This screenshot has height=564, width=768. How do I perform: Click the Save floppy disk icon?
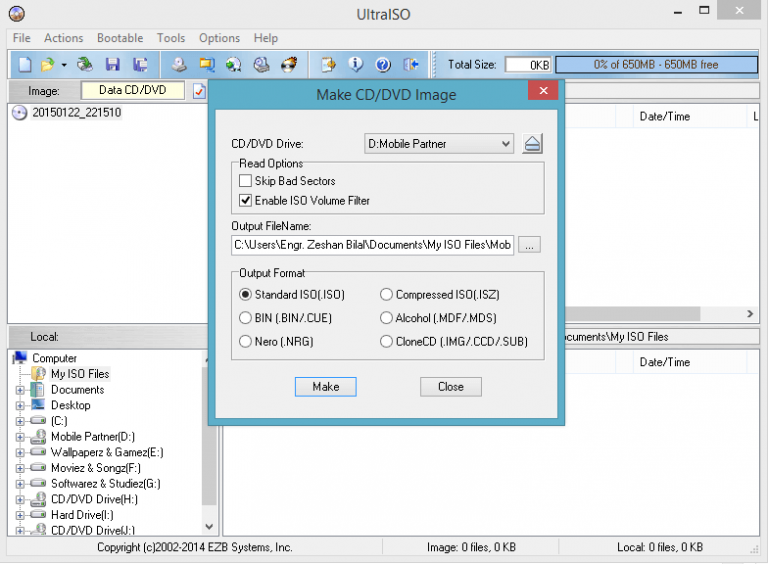pos(113,64)
